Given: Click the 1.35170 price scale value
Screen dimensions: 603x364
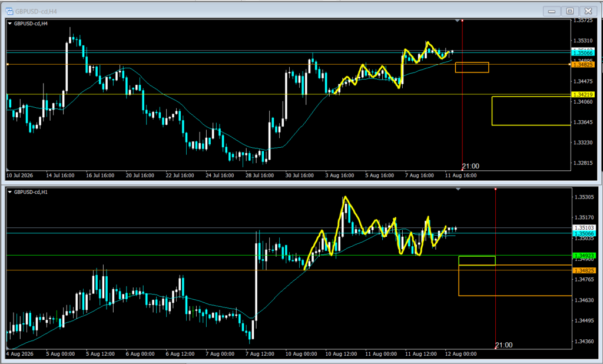Looking at the screenshot, I should [x=584, y=217].
